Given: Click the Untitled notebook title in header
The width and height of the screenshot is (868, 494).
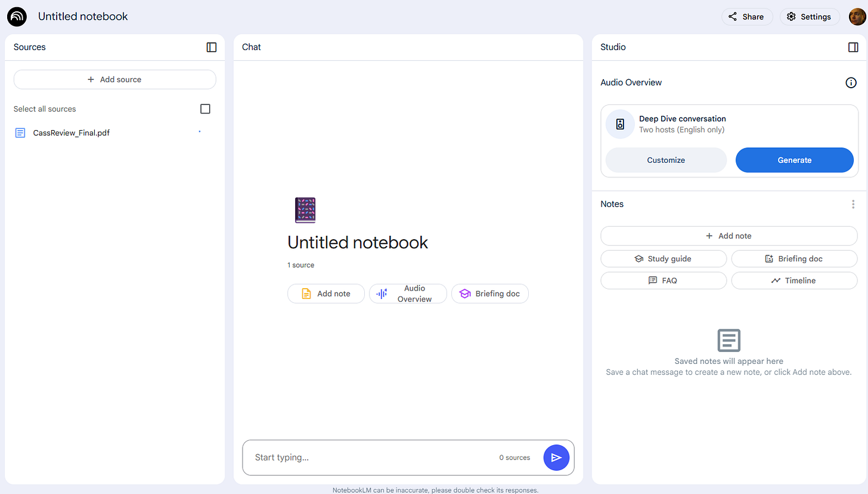Looking at the screenshot, I should click(83, 17).
